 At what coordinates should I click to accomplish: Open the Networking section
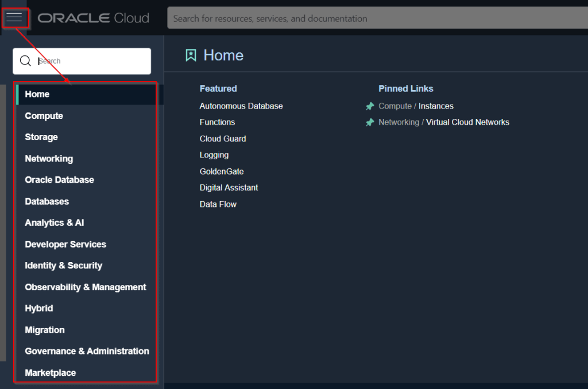click(49, 158)
